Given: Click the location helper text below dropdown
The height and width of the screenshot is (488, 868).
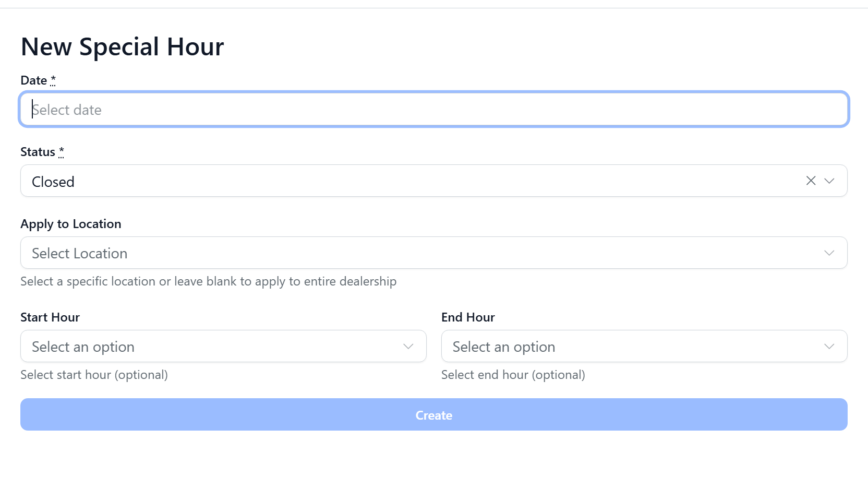Looking at the screenshot, I should click(x=208, y=281).
